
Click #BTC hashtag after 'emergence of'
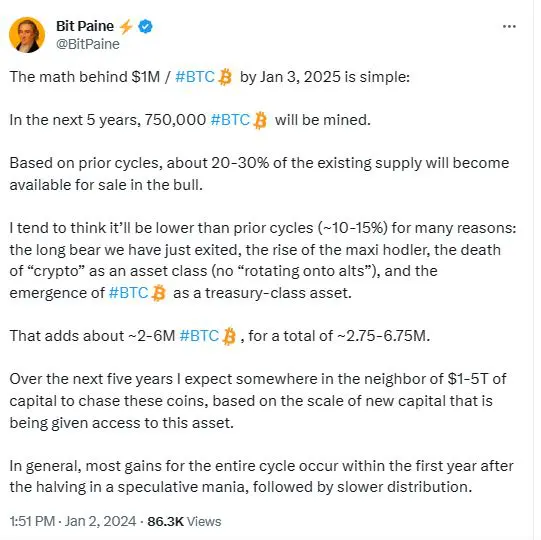(128, 293)
